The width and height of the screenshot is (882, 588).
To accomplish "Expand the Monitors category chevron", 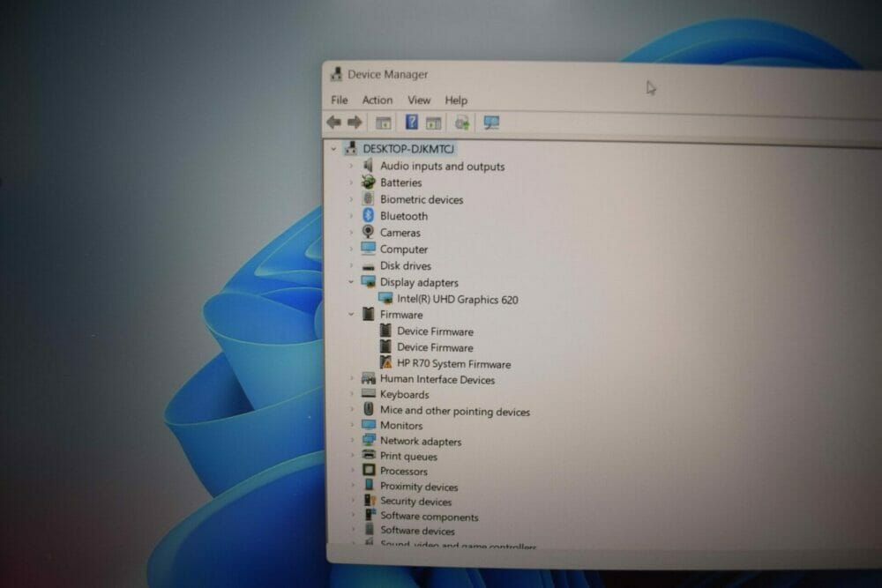I will (352, 426).
